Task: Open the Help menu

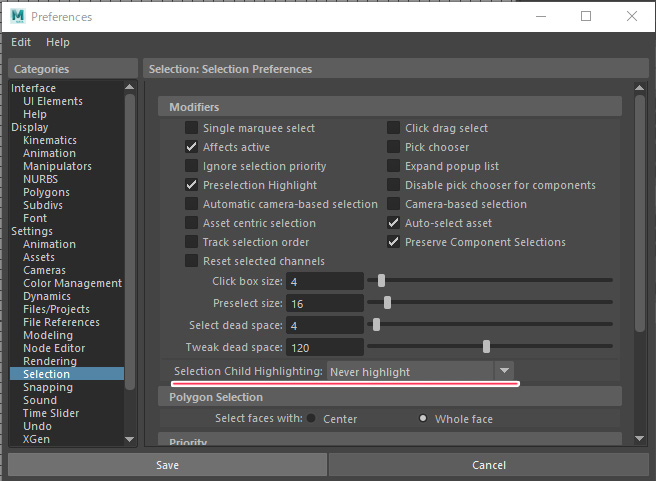Action: click(58, 42)
